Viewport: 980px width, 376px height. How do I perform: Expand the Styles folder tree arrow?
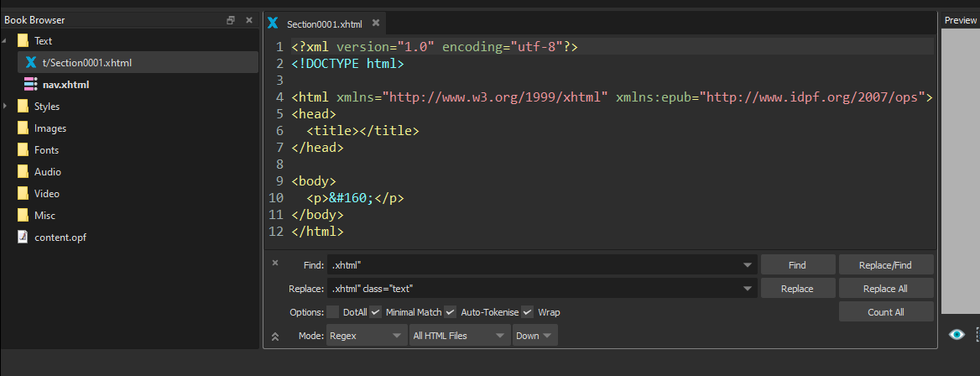click(x=6, y=107)
